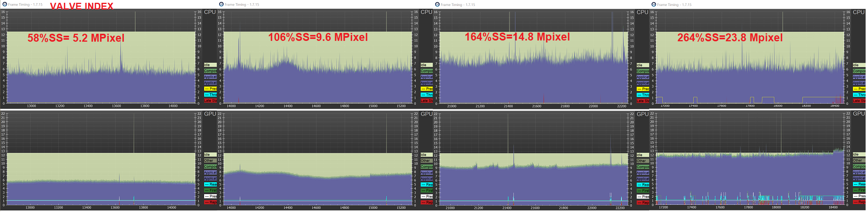Screen dimensions: 868x212
Task: Click frame 14400 tick on 106%SS CPU graph axis
Action: point(288,106)
